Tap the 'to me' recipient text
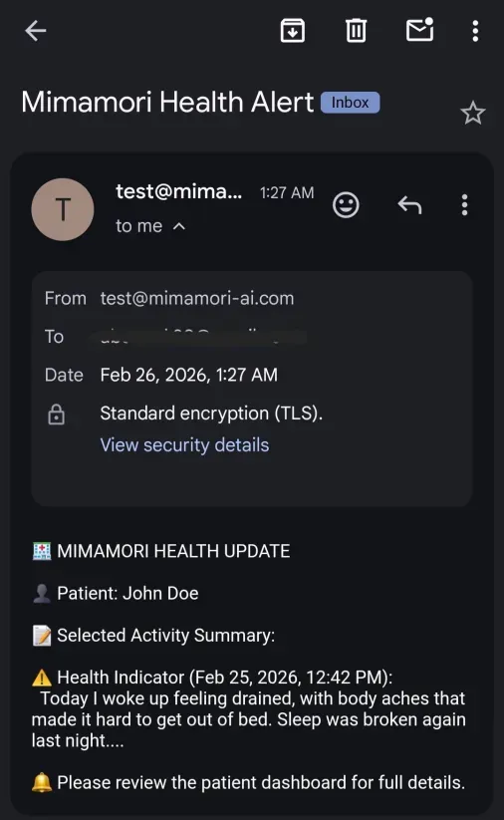 click(x=139, y=226)
